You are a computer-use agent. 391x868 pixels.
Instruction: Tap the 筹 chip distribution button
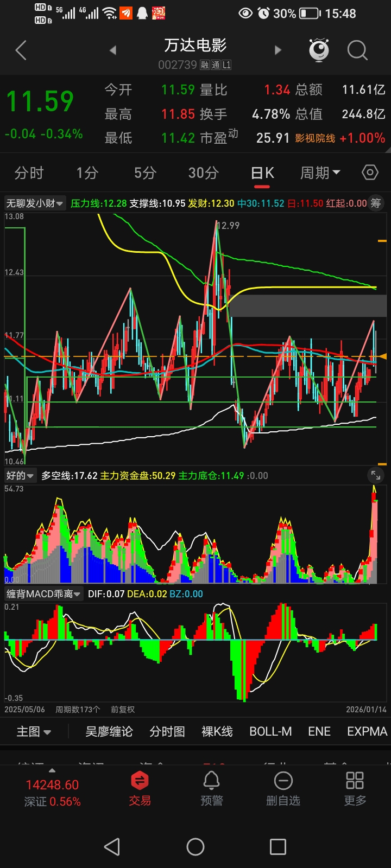pos(376,203)
